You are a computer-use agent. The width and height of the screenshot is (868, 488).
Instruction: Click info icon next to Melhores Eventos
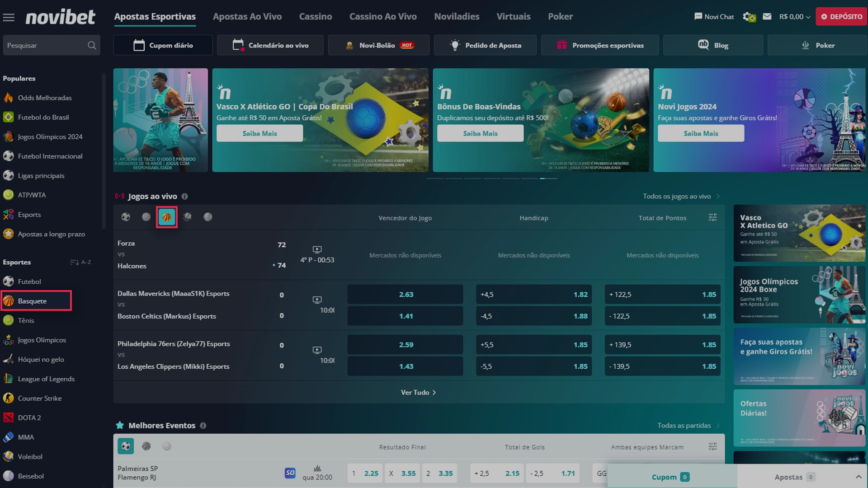(203, 425)
